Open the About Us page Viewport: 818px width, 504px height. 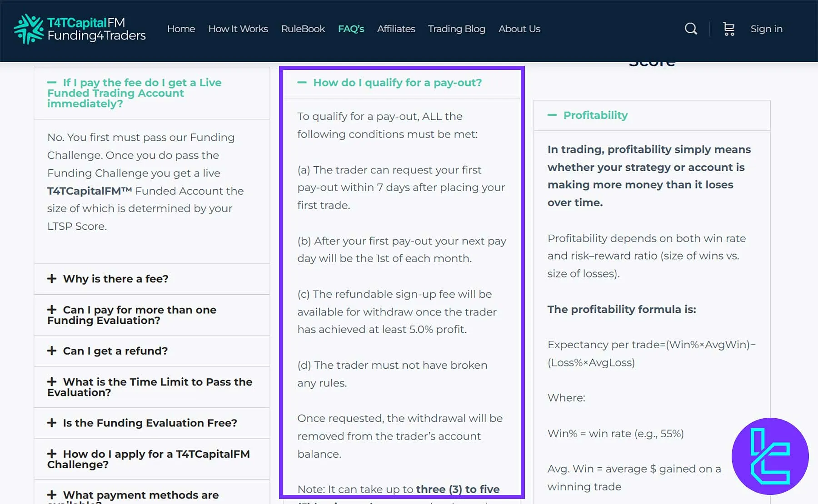(x=519, y=29)
